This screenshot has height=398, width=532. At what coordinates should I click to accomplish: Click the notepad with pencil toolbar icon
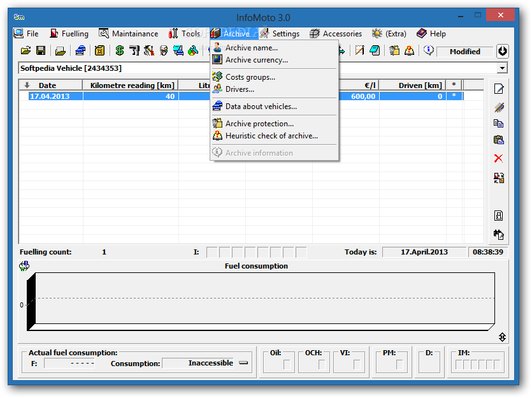tap(359, 51)
